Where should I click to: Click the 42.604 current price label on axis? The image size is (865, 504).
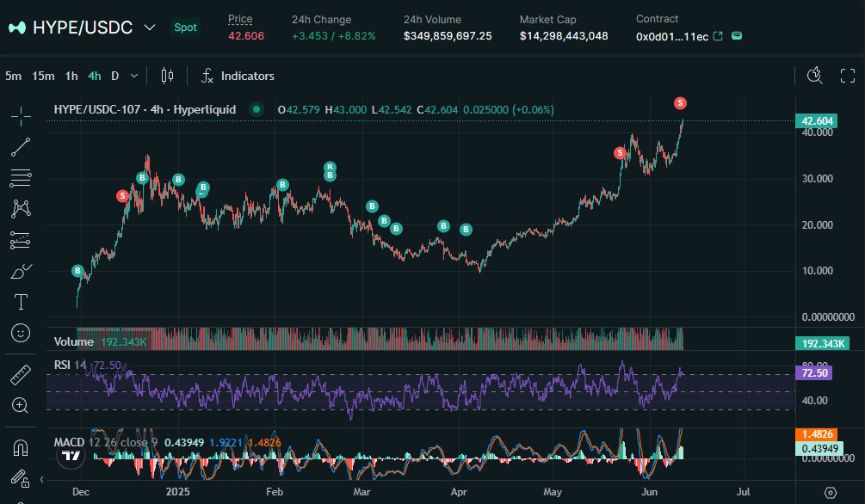click(817, 120)
